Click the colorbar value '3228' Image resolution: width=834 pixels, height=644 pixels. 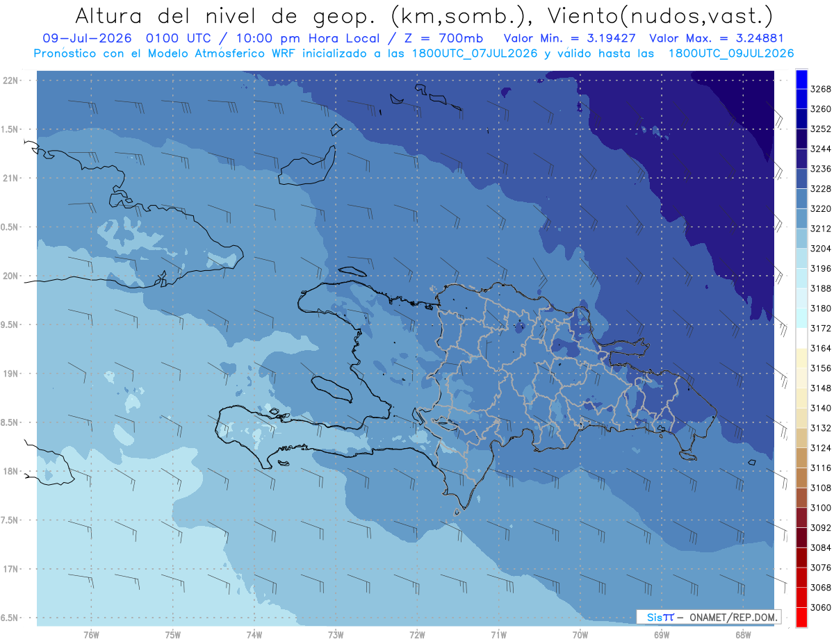(x=821, y=188)
